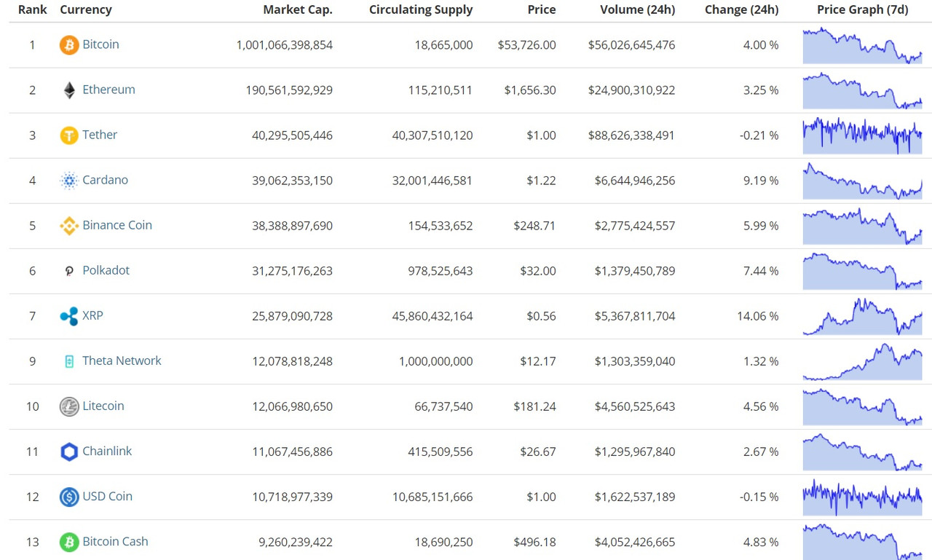Select Bitcoin price $53,726.00
932x560 pixels.
(527, 45)
